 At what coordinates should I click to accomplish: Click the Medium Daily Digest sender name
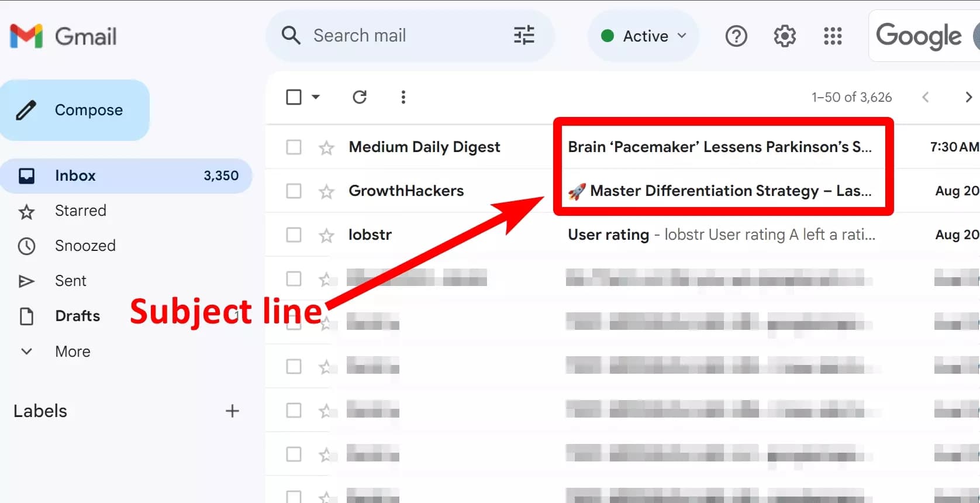(x=425, y=147)
